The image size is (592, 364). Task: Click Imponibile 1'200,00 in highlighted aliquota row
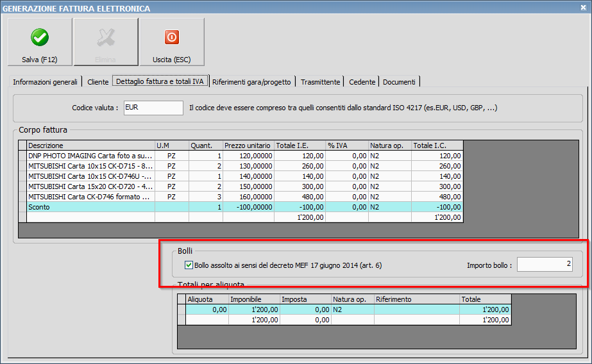pyautogui.click(x=254, y=310)
